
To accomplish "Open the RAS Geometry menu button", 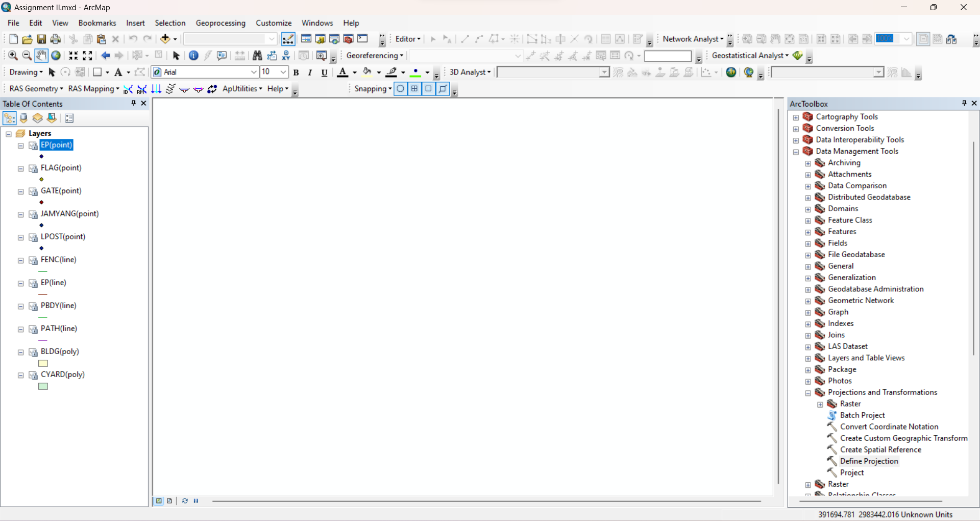I will [36, 89].
